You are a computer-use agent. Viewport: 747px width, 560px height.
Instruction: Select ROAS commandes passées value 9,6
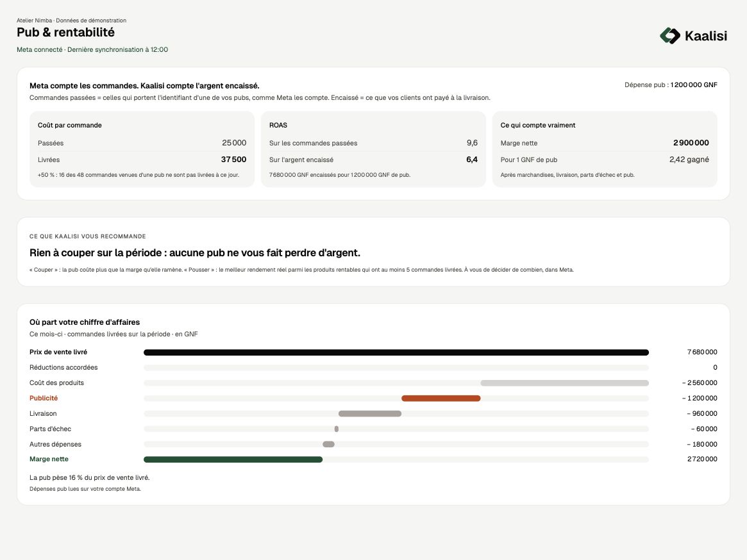point(472,143)
